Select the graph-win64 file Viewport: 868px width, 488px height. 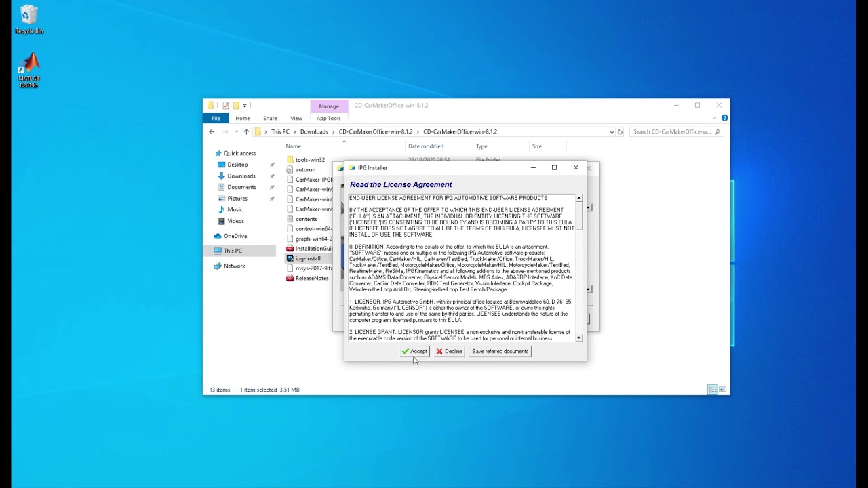[x=309, y=239]
